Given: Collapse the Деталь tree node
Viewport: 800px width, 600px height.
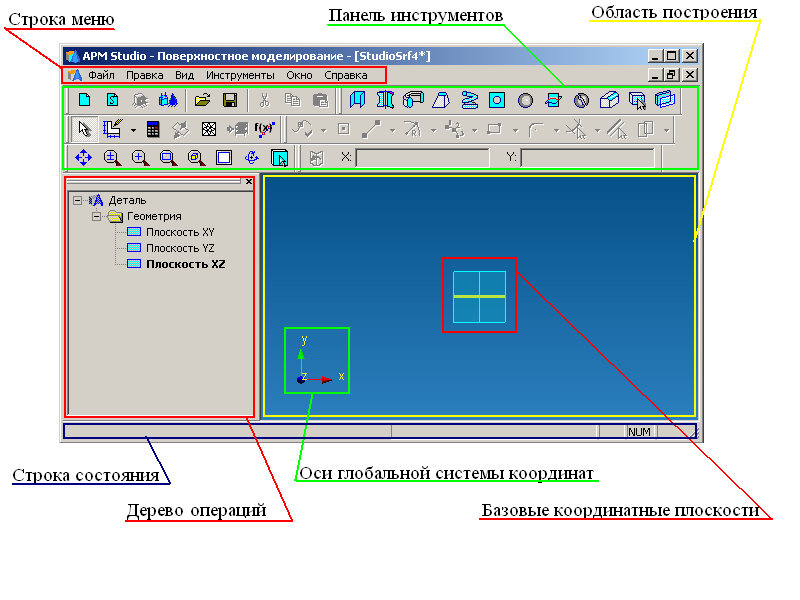Looking at the screenshot, I should pos(77,201).
